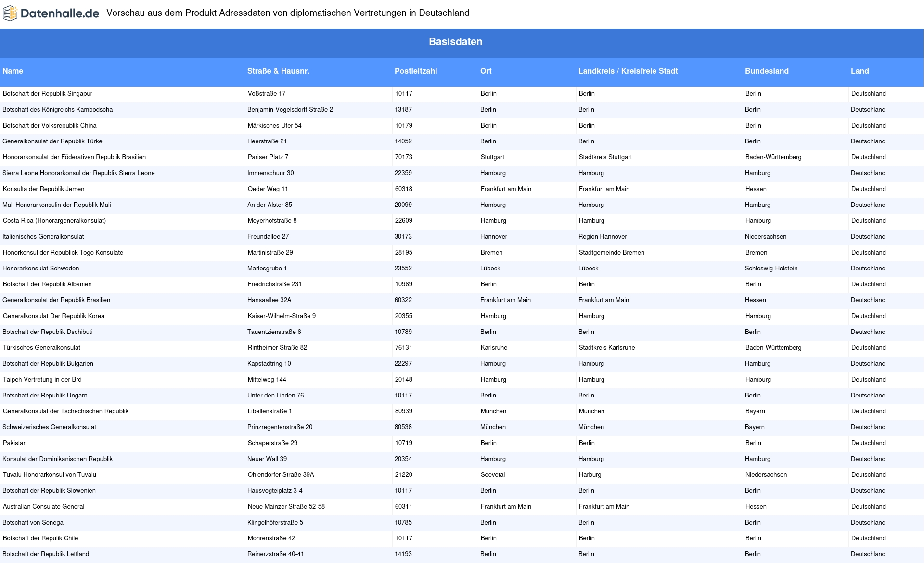
Task: Select Bundesland cell Schleswig-Holstein
Action: click(771, 268)
